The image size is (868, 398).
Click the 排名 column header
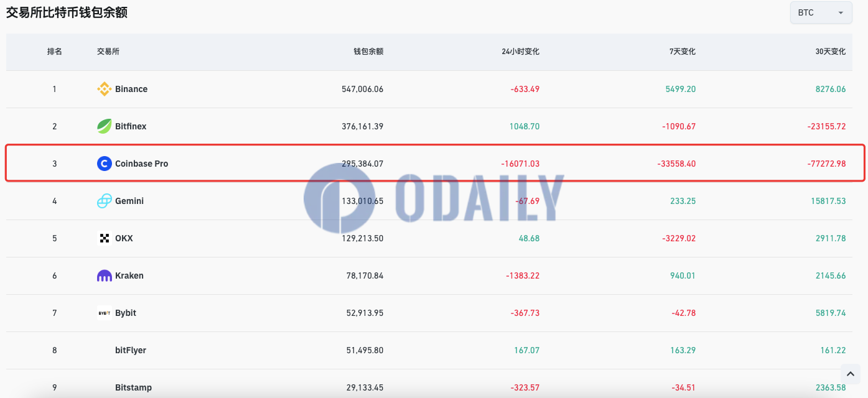tap(55, 52)
